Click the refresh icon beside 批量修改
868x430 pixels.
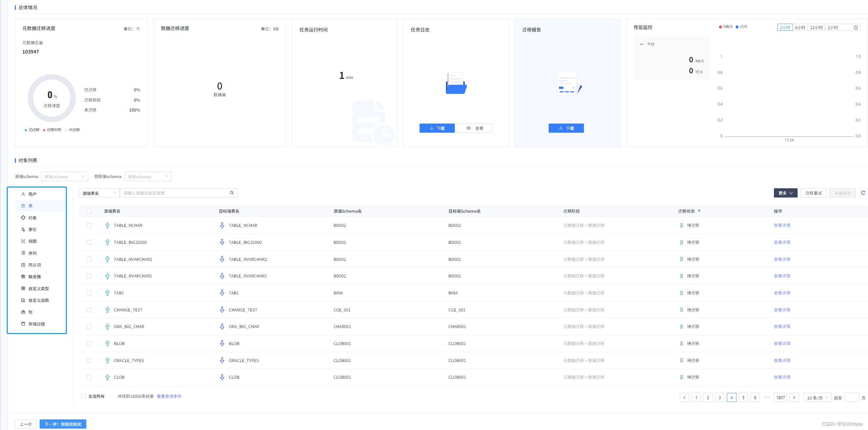click(863, 193)
